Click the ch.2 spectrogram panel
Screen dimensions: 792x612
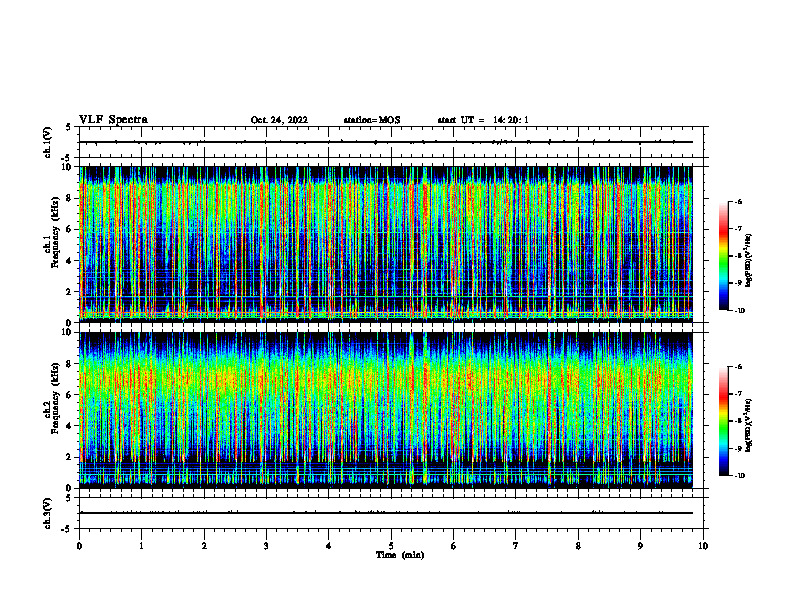(386, 410)
